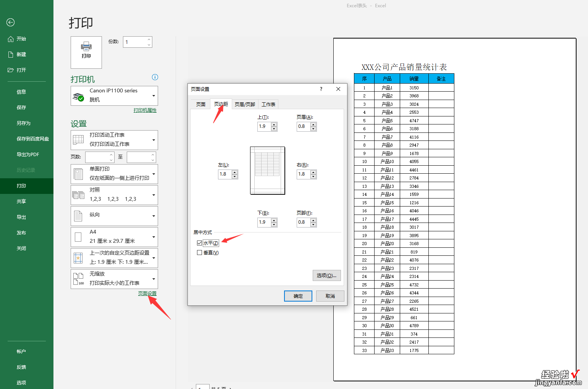This screenshot has height=389, width=588.
Task: Click the no scaling 100 icon
Action: (x=78, y=279)
